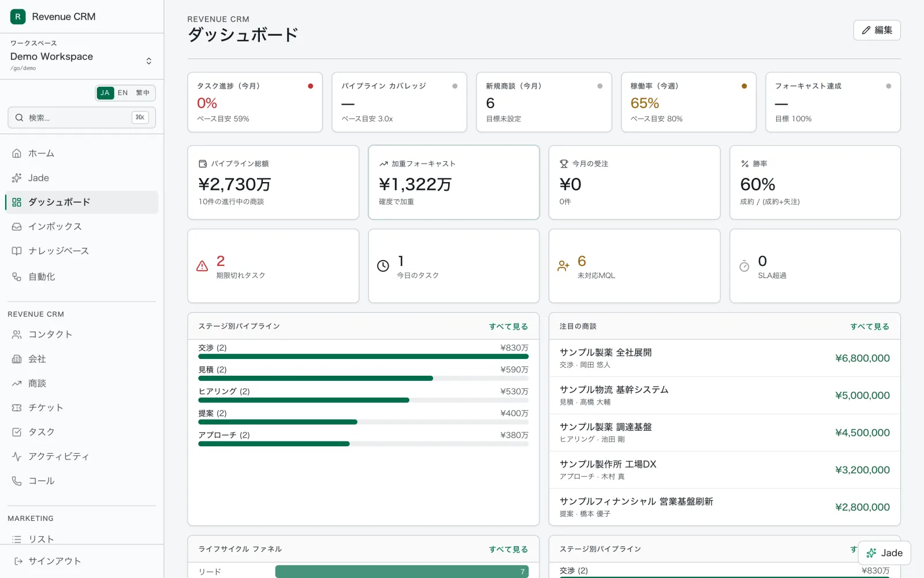Expand the Demo Workspace switcher
This screenshot has height=578, width=924.
tap(81, 56)
